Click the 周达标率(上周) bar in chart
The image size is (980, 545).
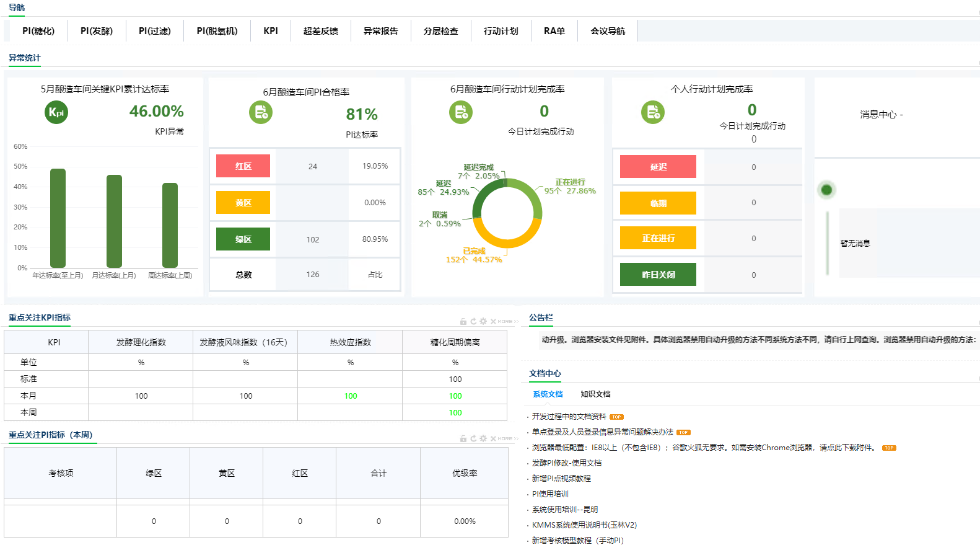170,225
